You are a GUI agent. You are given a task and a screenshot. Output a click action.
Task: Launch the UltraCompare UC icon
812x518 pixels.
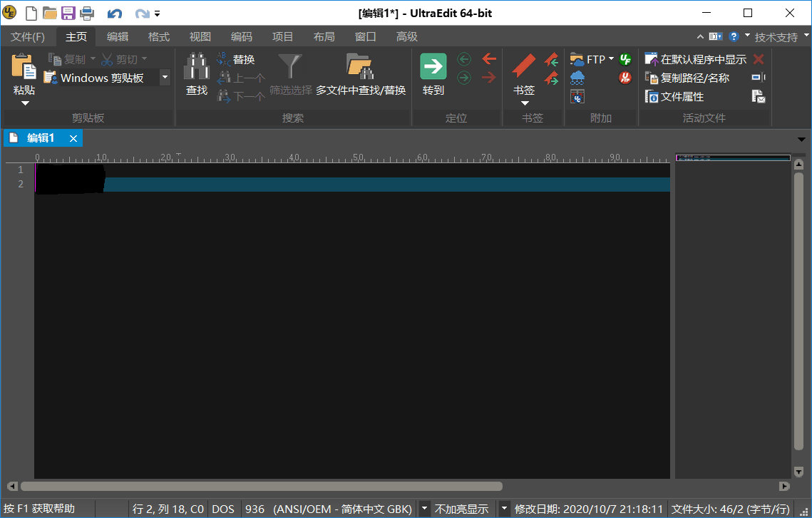[577, 96]
